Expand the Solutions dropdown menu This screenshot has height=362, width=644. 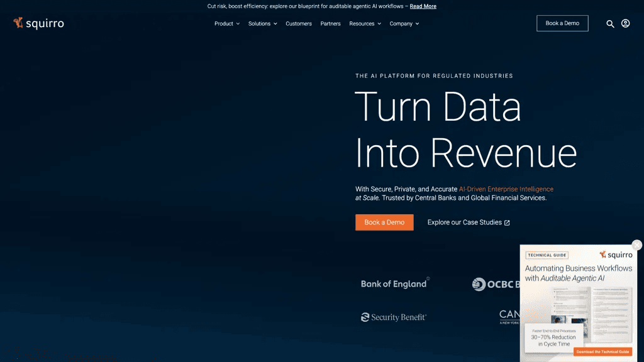[262, 24]
